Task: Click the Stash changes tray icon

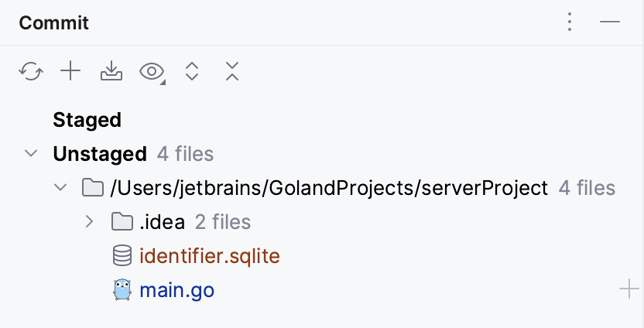Action: pos(111,72)
